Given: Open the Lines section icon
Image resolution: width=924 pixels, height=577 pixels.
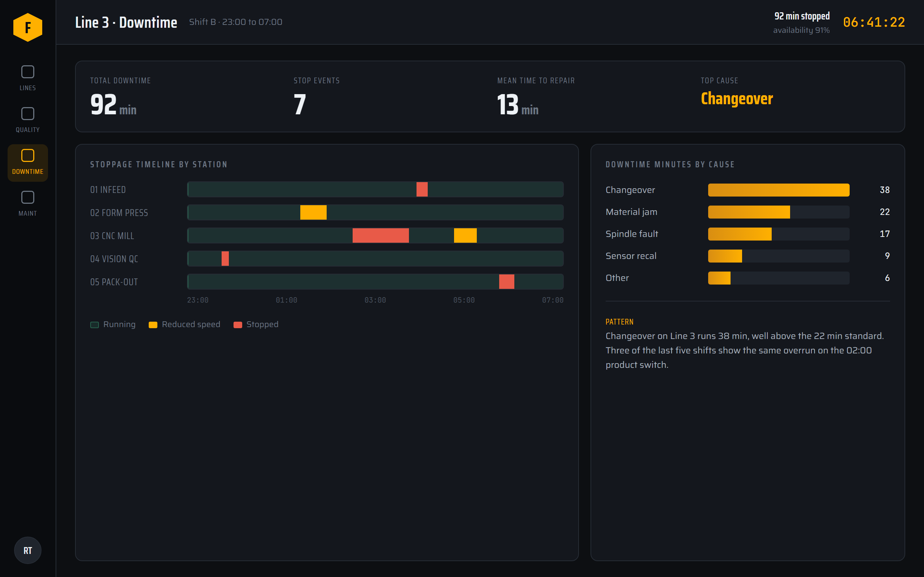Looking at the screenshot, I should [27, 72].
